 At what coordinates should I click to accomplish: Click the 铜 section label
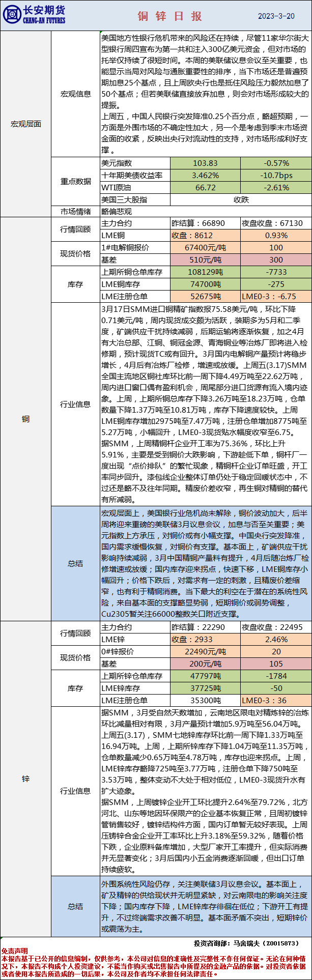26,419
